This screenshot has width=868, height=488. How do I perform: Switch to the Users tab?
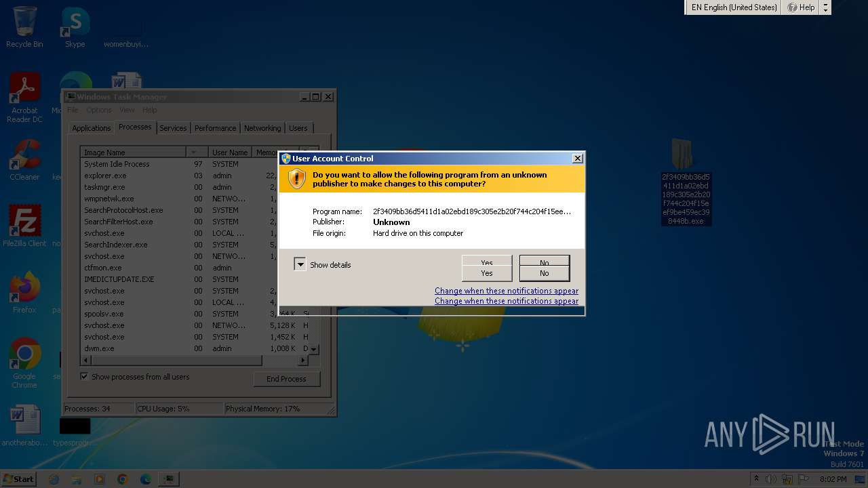(298, 128)
